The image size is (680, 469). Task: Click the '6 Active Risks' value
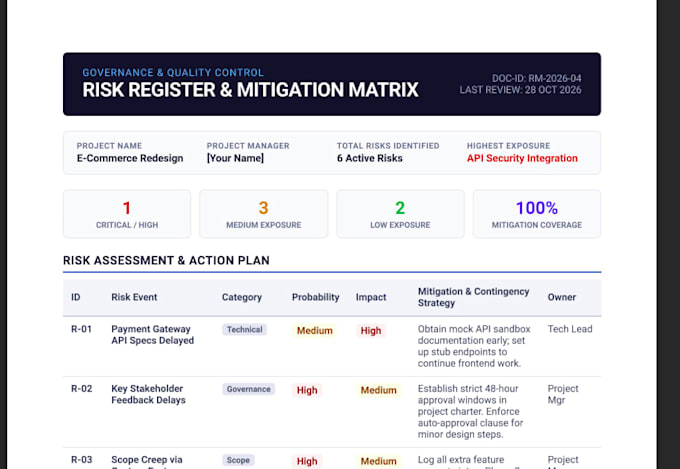click(369, 158)
